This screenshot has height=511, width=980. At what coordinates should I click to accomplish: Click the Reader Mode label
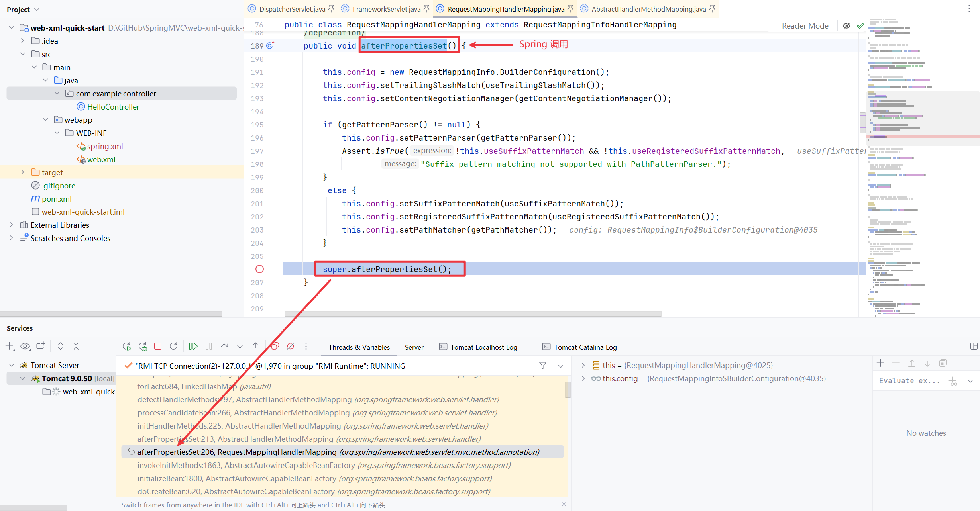805,26
